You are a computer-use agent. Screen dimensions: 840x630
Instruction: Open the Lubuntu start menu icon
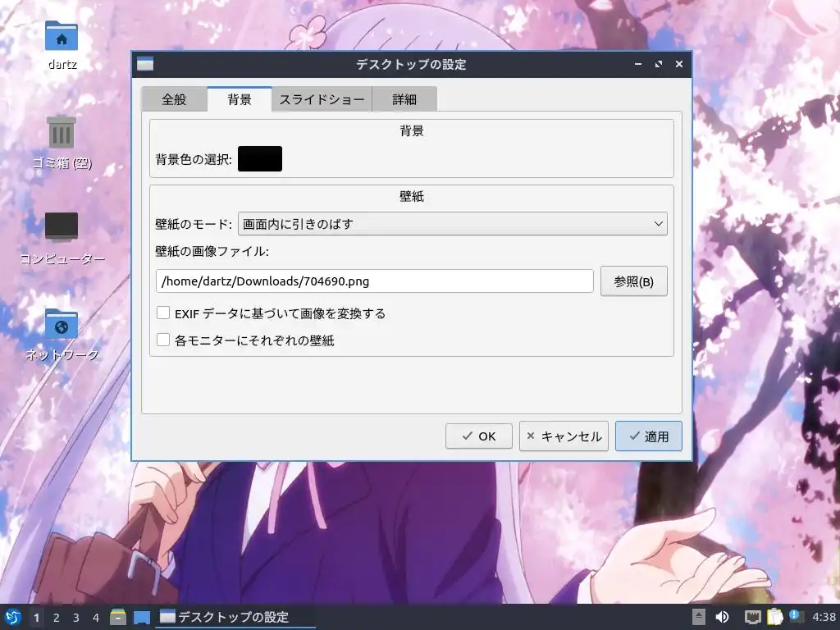click(13, 617)
